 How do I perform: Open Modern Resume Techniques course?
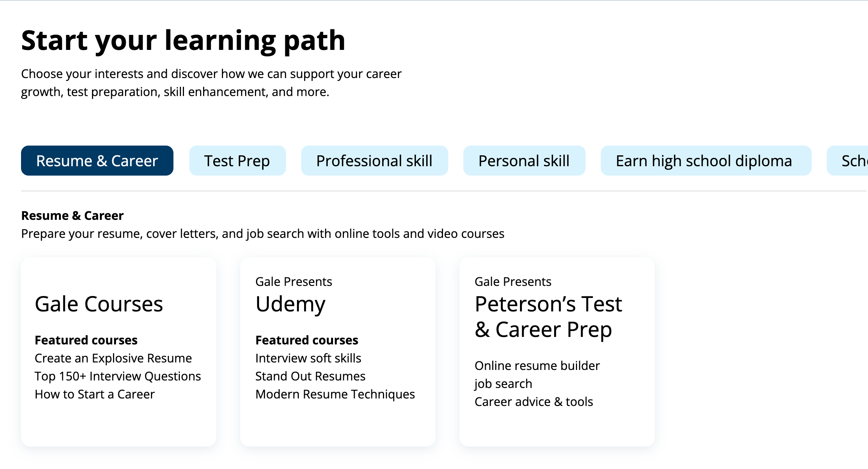click(x=335, y=394)
